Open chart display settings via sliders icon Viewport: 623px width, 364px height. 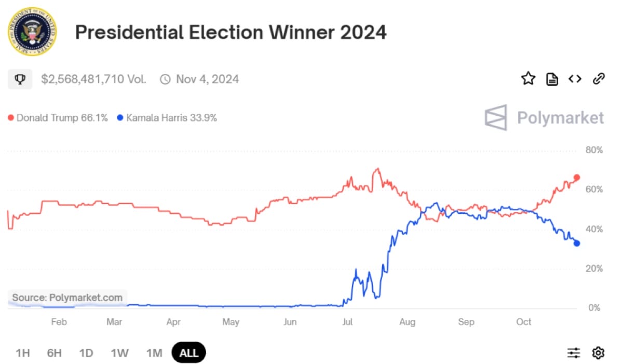pos(573,353)
